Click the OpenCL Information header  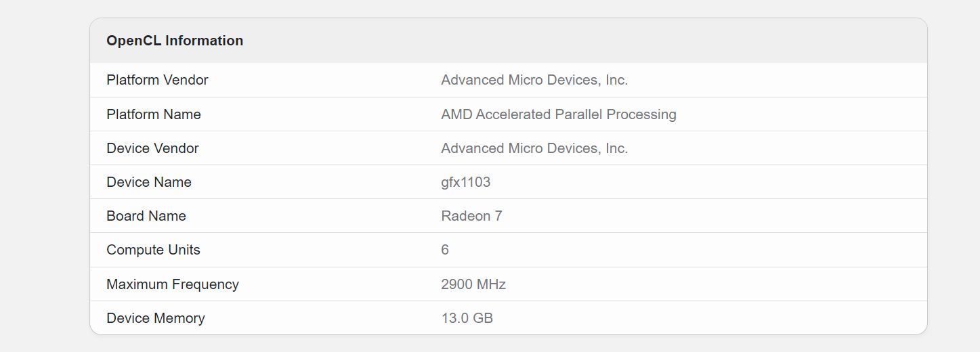[x=175, y=41]
